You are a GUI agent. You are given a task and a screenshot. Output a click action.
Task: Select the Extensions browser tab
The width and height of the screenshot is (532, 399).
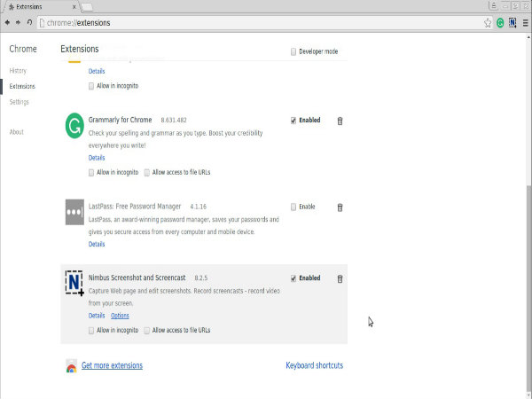point(41,7)
